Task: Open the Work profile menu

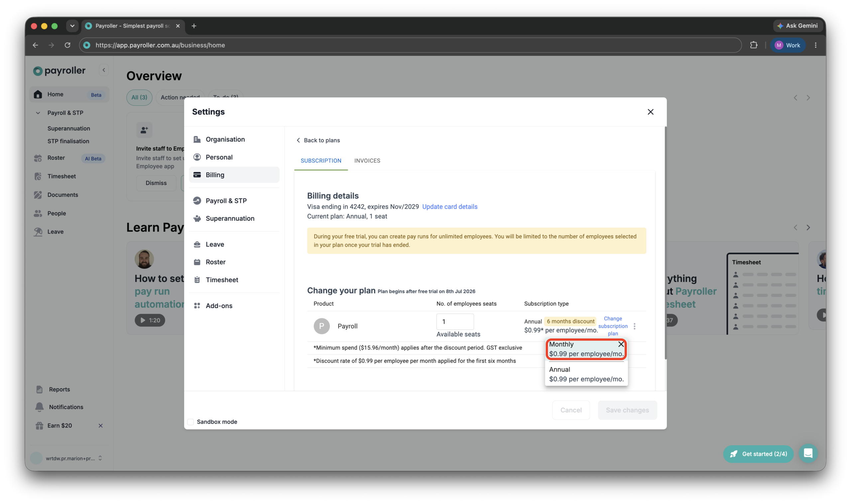Action: tap(787, 45)
